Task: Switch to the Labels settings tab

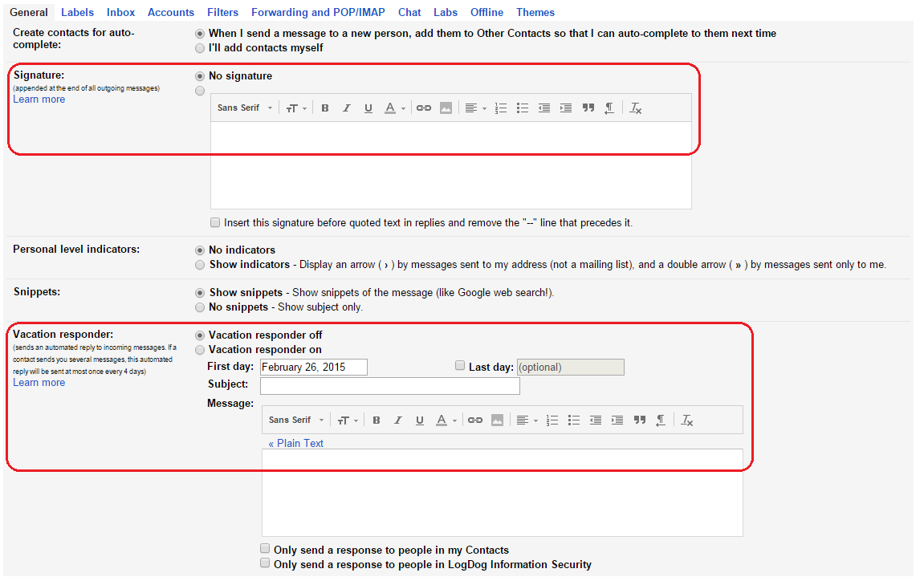Action: pyautogui.click(x=77, y=12)
